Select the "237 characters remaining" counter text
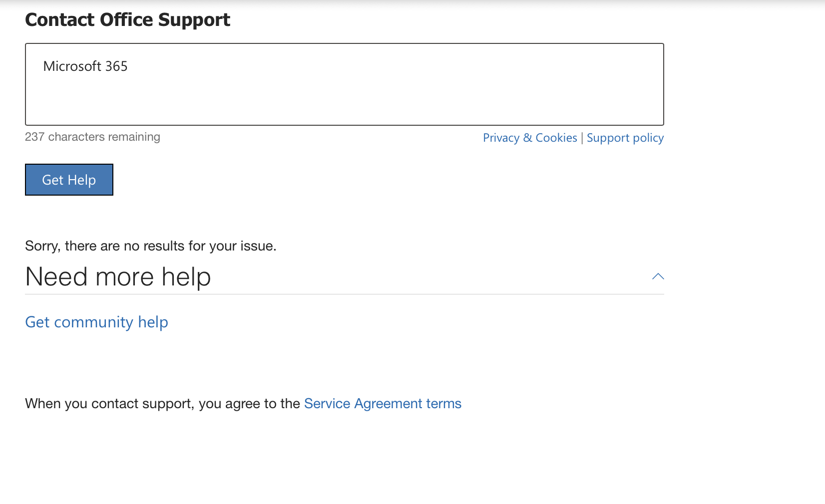The height and width of the screenshot is (504, 825). (x=92, y=137)
